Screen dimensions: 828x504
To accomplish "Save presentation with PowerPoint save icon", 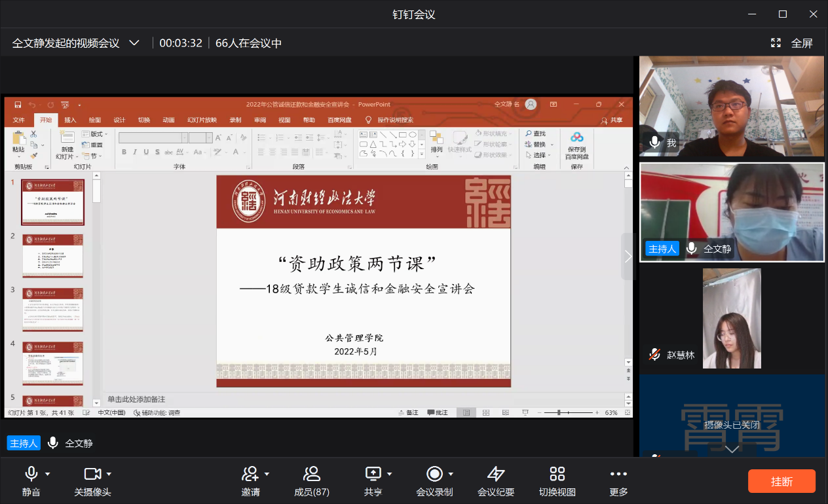I will 18,105.
